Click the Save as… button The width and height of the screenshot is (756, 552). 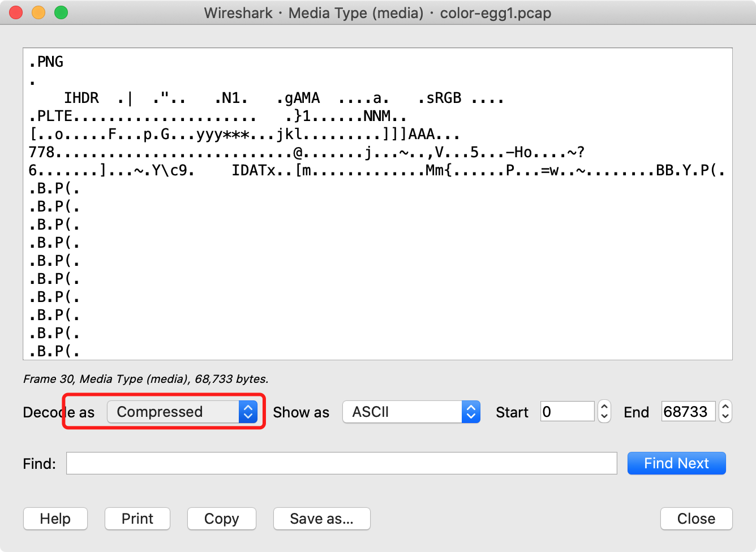(321, 519)
